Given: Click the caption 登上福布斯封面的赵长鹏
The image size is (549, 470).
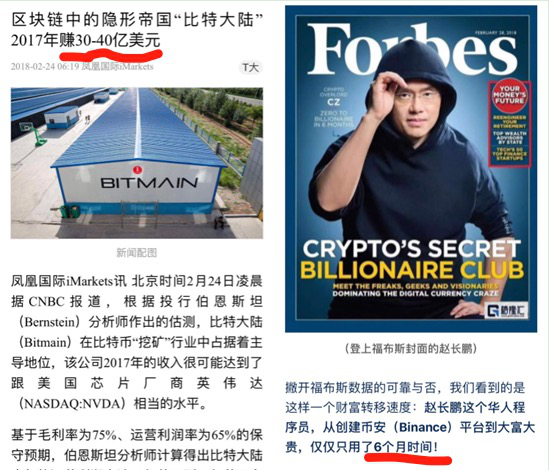Looking at the screenshot, I should 411,349.
